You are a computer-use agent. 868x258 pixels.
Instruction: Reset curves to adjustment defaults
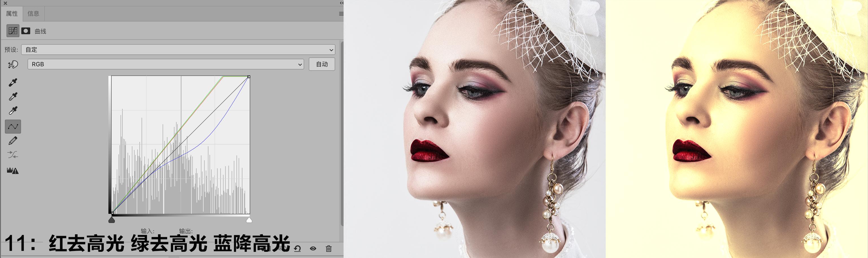[298, 249]
